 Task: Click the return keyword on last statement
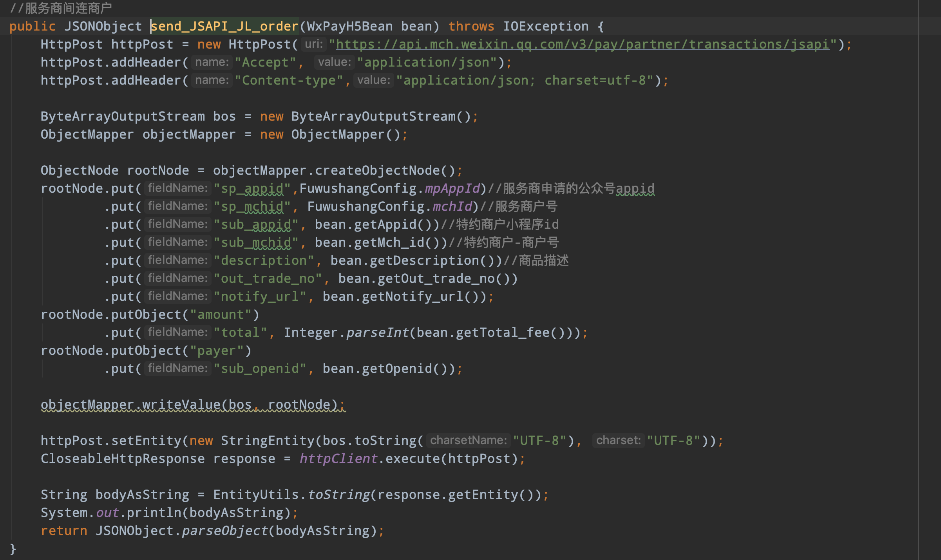tap(64, 531)
